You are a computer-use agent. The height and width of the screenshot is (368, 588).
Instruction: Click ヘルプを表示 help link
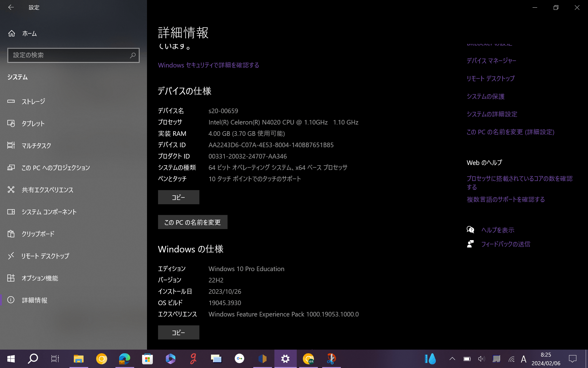(x=497, y=230)
